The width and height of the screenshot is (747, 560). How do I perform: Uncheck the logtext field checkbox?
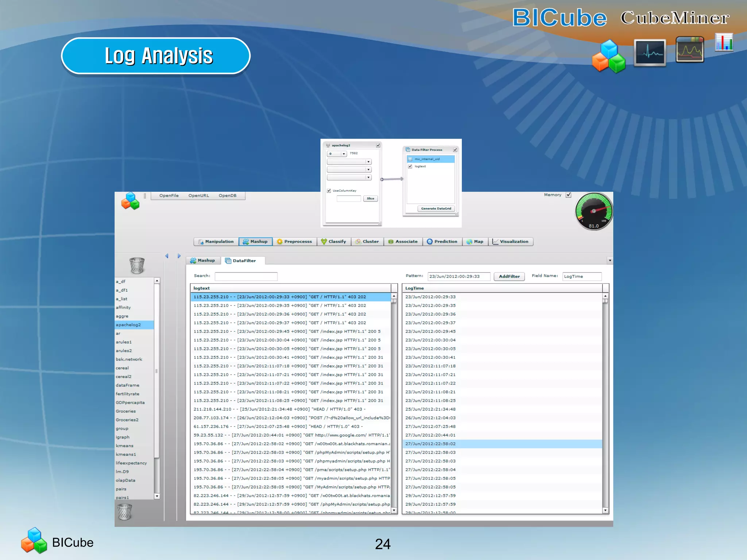pos(410,166)
